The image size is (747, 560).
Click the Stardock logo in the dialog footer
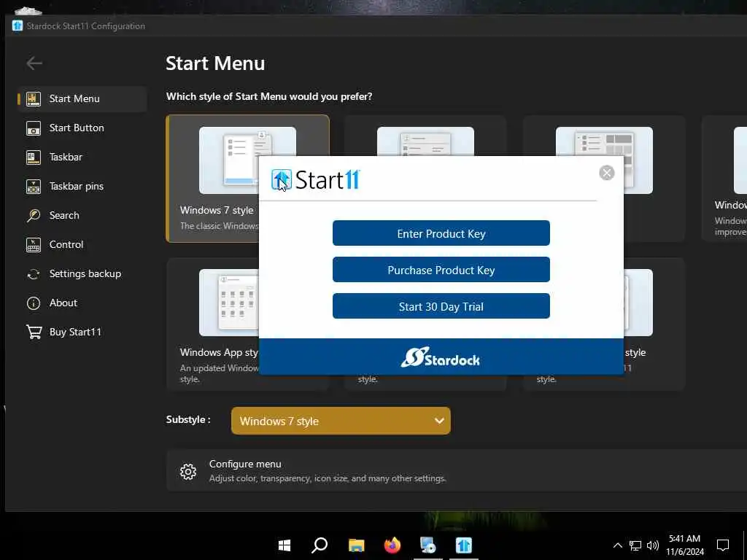coord(440,357)
